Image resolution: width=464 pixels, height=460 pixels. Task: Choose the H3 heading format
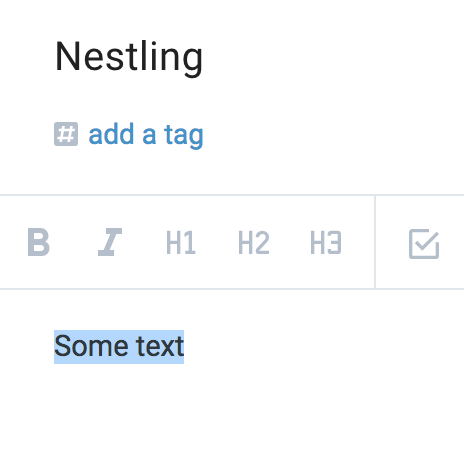(x=326, y=243)
